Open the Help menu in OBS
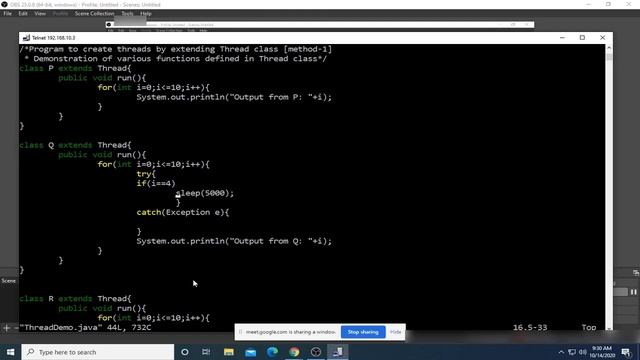This screenshot has width=640, height=360. click(146, 13)
